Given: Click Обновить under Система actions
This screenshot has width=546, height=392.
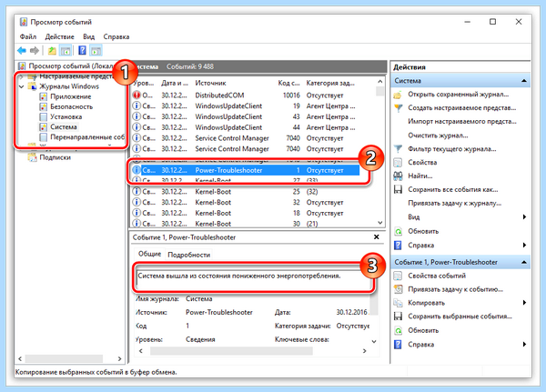Looking at the screenshot, I should [423, 231].
